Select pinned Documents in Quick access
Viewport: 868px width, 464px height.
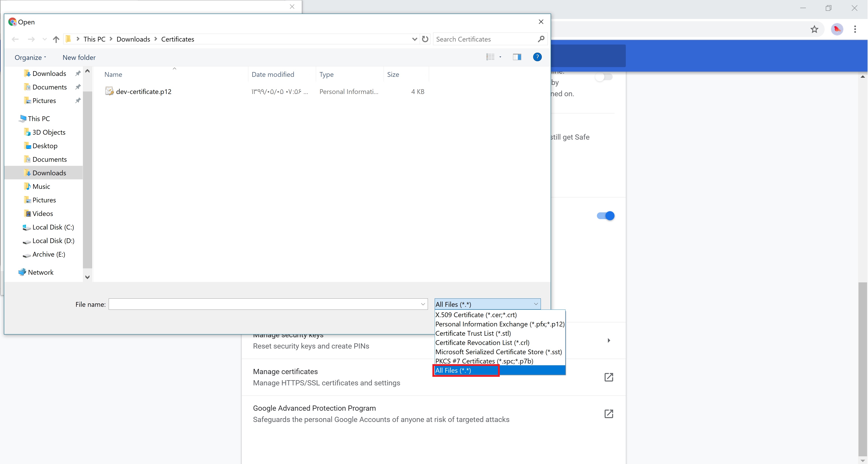(x=49, y=87)
